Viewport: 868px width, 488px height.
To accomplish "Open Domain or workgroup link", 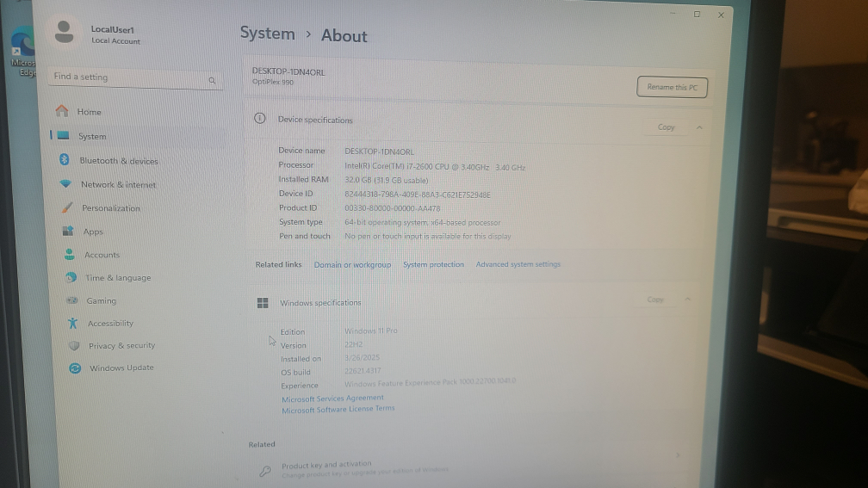I will (352, 264).
